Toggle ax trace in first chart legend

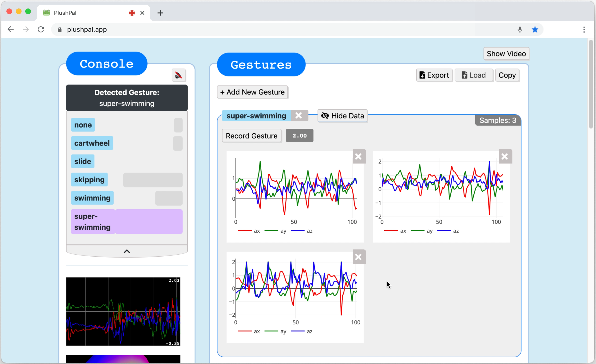(x=249, y=231)
